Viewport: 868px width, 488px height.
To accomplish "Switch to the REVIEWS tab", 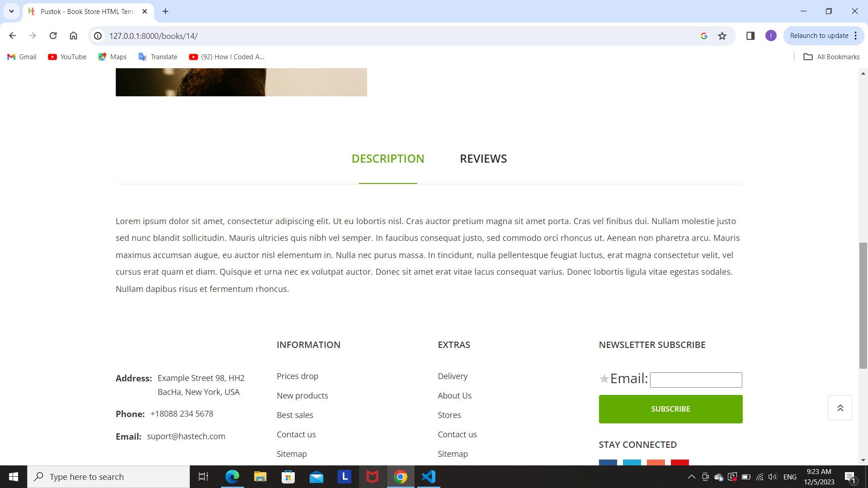I will click(x=483, y=159).
